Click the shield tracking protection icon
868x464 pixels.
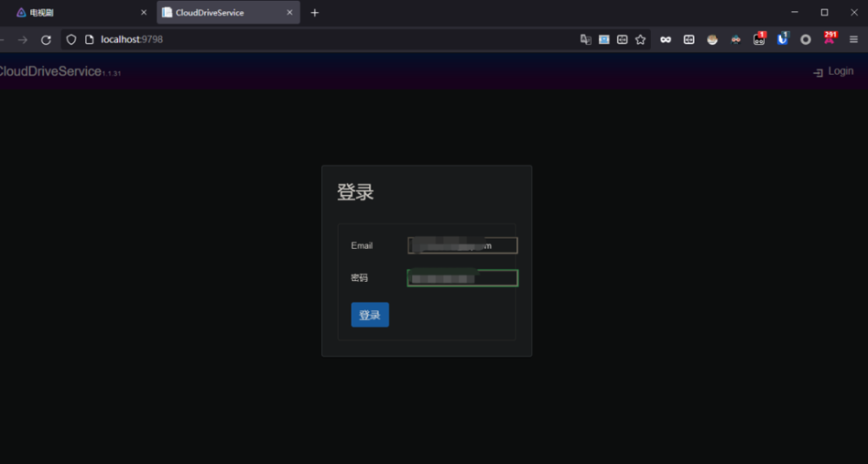click(71, 40)
